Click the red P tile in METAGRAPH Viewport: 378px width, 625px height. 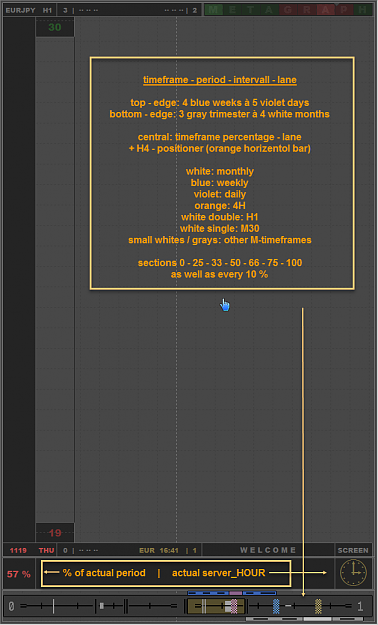coord(344,10)
